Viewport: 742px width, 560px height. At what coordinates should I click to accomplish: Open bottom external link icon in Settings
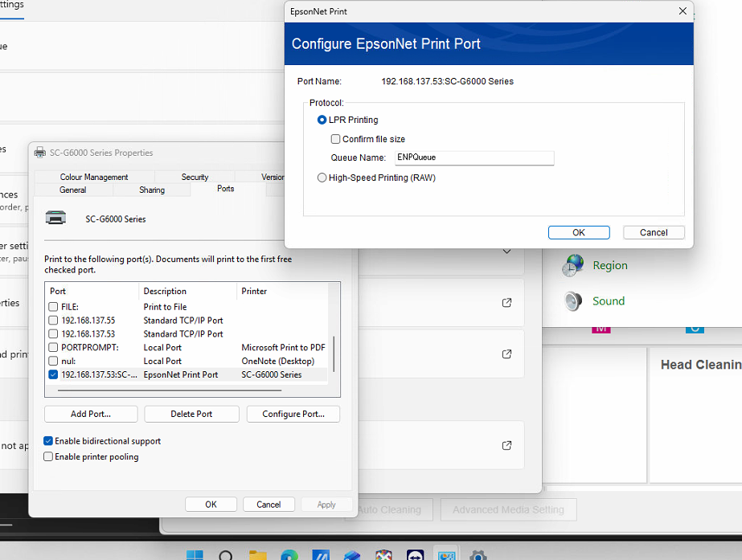(506, 446)
